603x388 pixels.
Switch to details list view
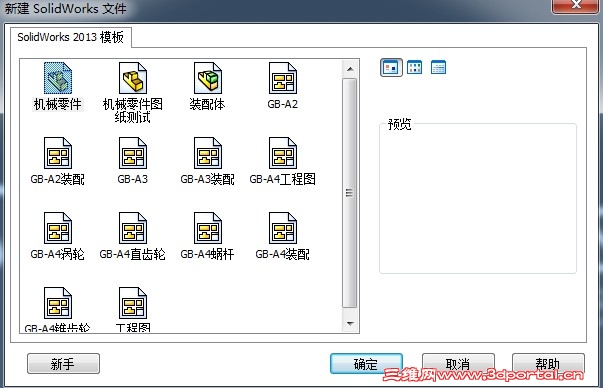[x=438, y=67]
